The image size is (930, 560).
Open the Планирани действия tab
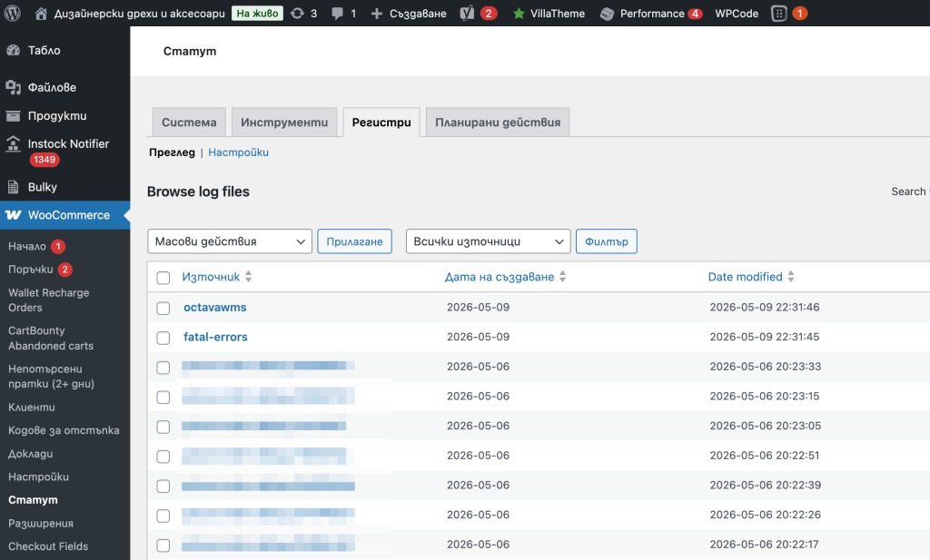tap(498, 122)
